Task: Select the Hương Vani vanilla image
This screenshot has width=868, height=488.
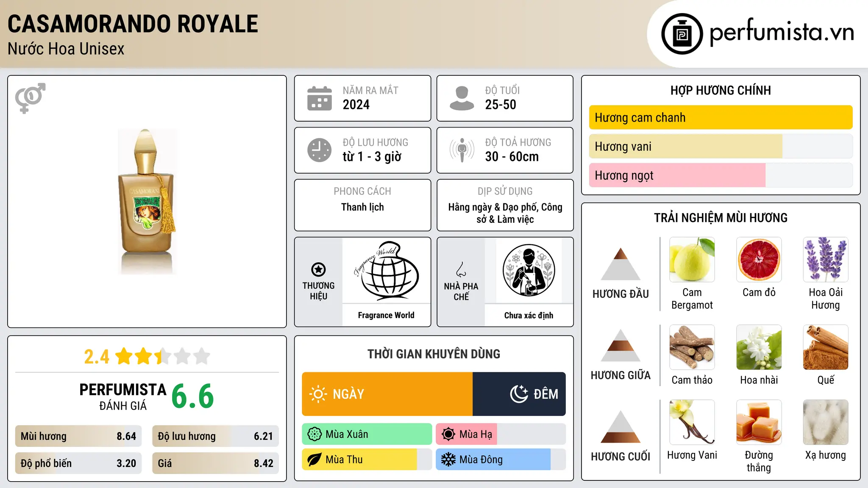Action: point(692,422)
